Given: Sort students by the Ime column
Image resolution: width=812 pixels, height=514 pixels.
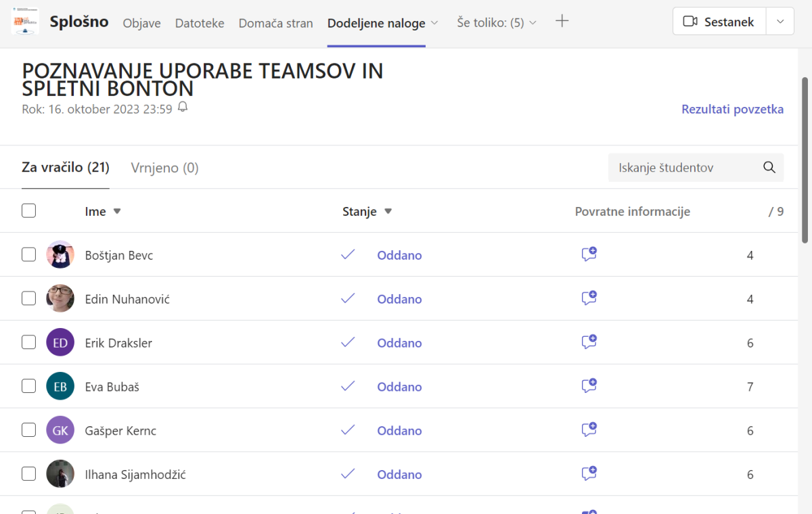Looking at the screenshot, I should pyautogui.click(x=103, y=212).
